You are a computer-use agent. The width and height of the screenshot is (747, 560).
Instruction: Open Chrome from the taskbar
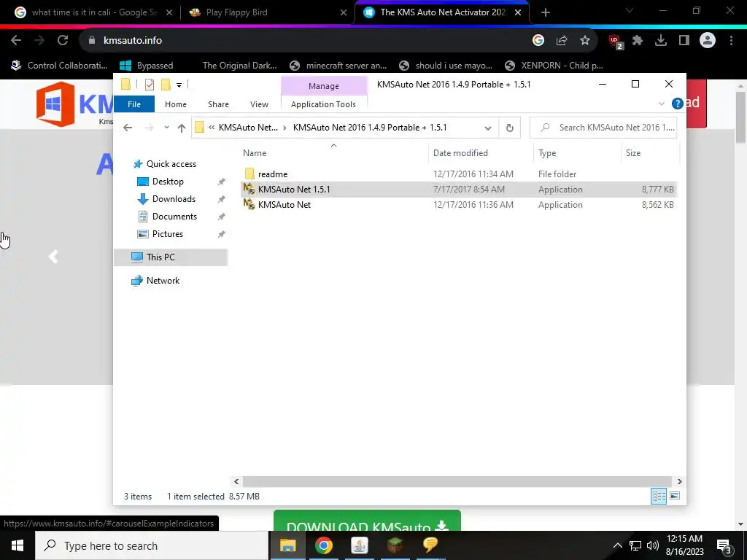(323, 545)
